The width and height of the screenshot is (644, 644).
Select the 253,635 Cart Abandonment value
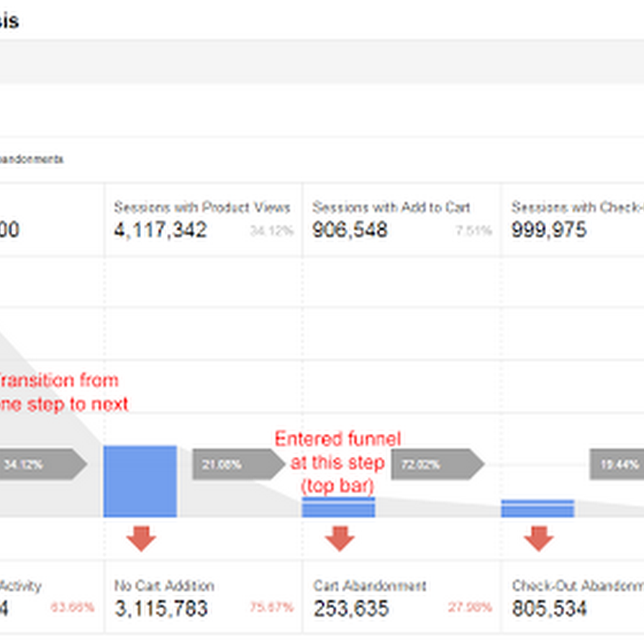348,609
